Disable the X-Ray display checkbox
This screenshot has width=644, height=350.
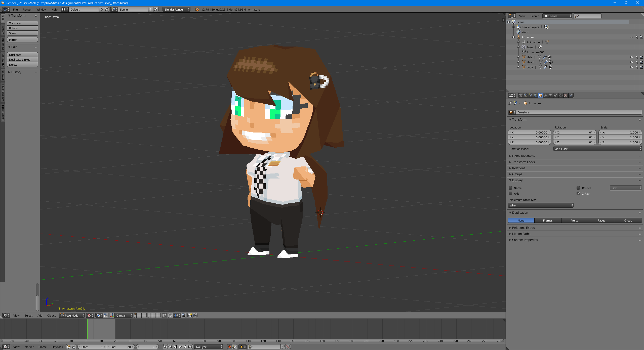[x=578, y=193]
